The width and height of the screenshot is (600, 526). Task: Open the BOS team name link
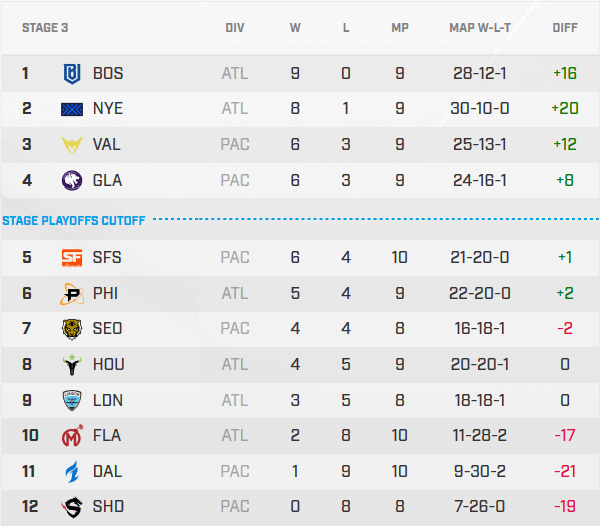107,73
